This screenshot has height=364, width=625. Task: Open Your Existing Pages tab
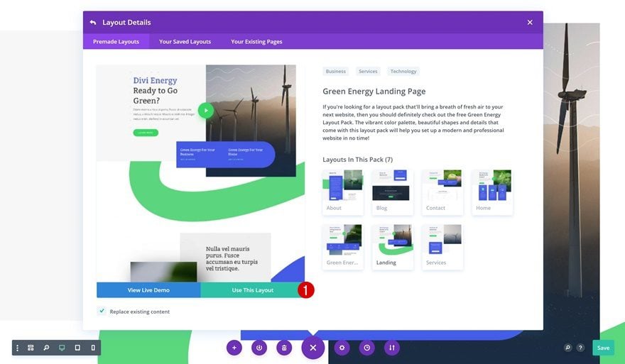(256, 41)
